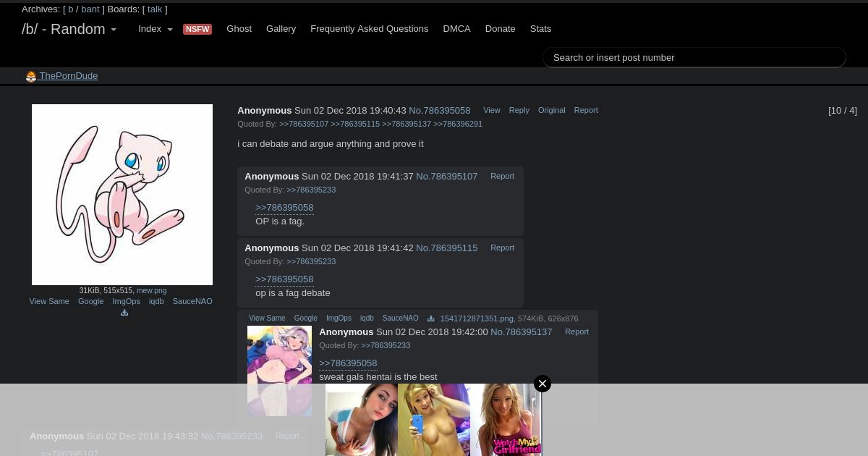Click the ThePornDude sponsor icon
Screen dimensions: 868x456
click(31, 77)
